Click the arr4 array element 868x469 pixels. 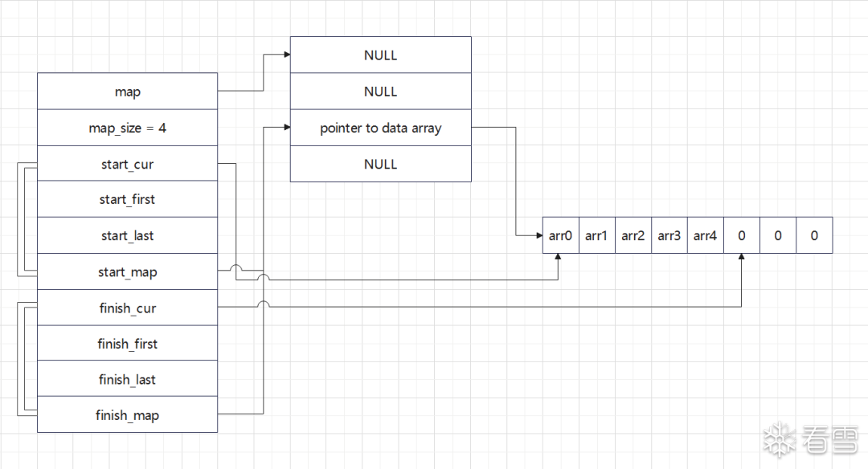706,235
